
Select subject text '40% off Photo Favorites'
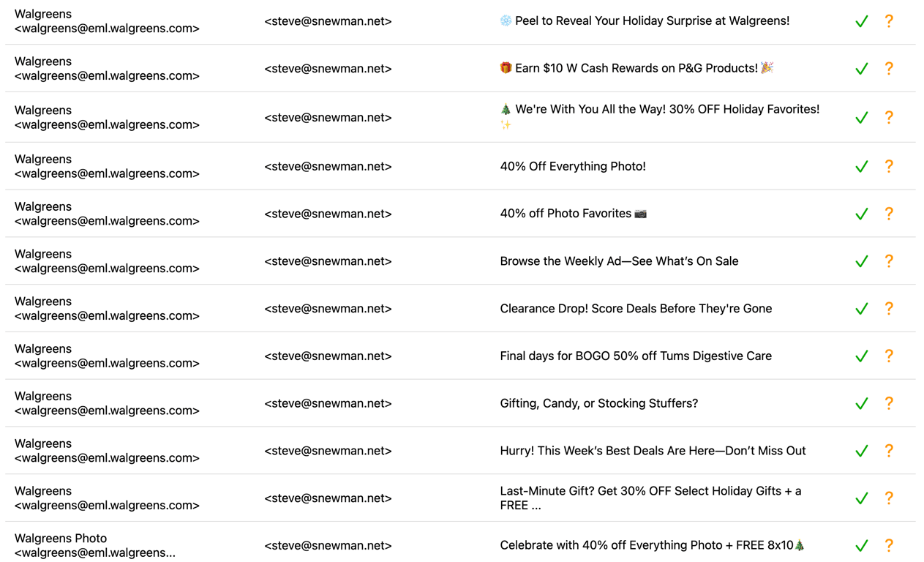[x=574, y=214]
